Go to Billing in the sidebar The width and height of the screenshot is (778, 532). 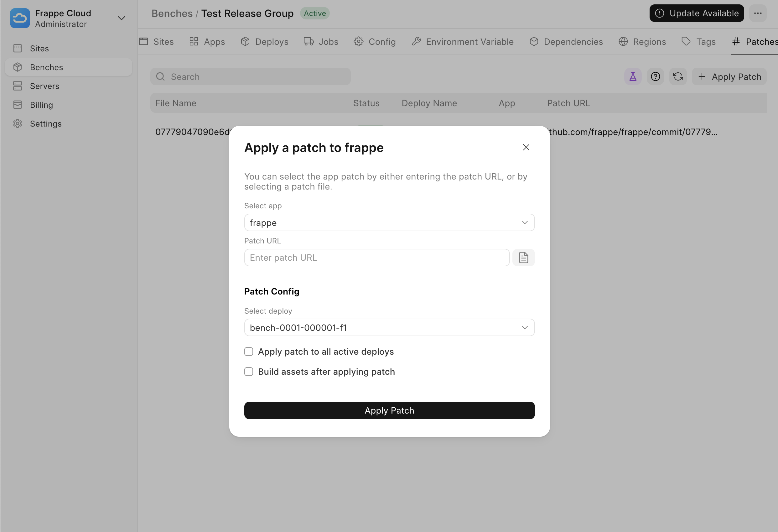click(x=41, y=105)
